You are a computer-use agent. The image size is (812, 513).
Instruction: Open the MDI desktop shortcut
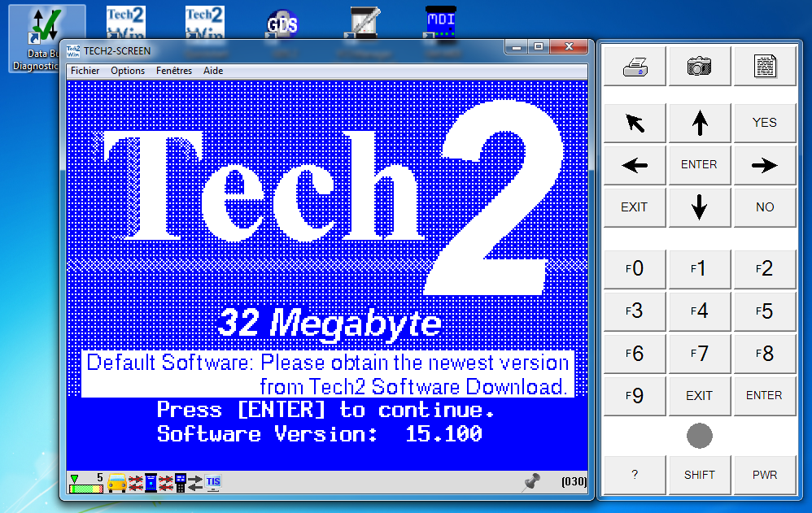coord(440,22)
